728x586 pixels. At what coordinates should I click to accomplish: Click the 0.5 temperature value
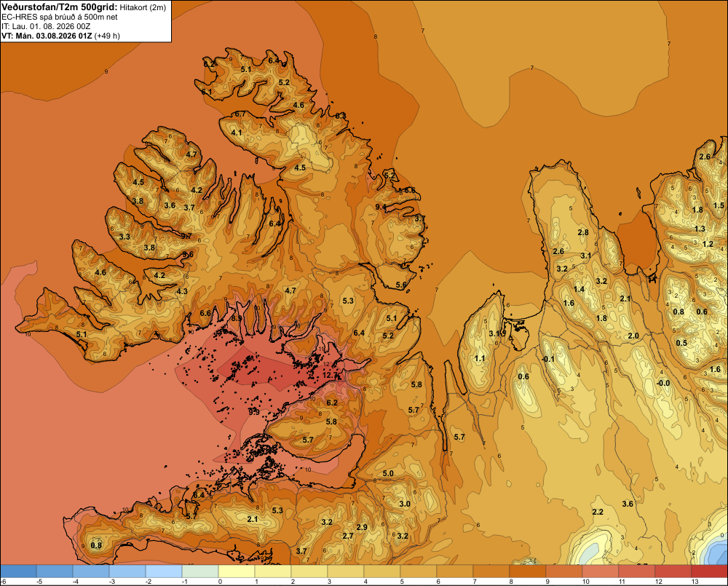pos(681,343)
